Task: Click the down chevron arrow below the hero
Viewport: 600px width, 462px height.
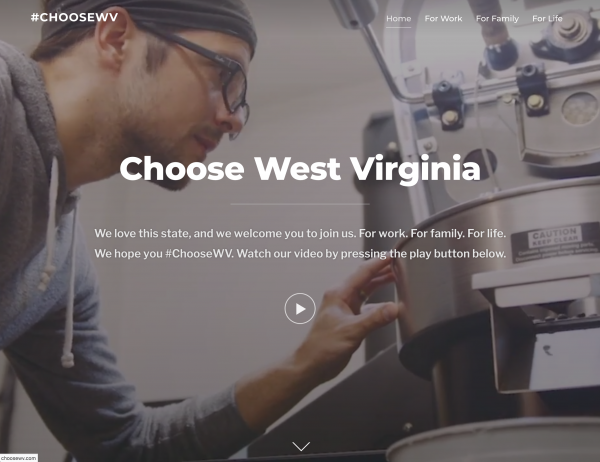Action: 301,446
